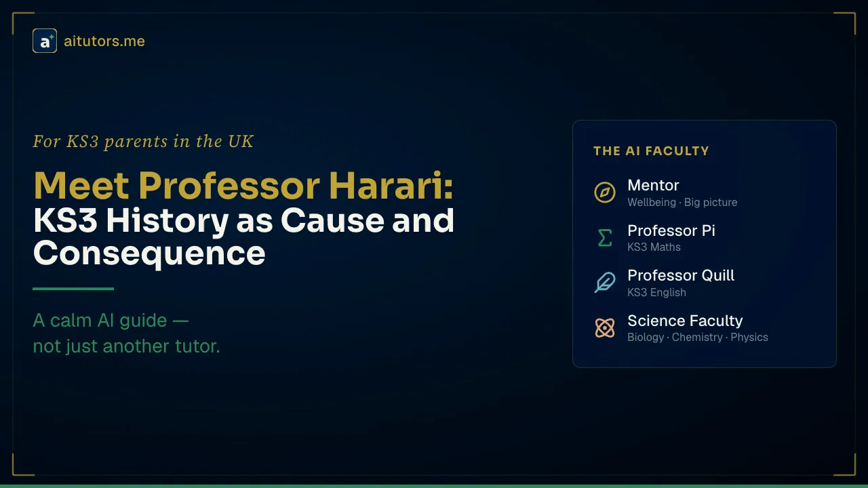The width and height of the screenshot is (868, 488).
Task: Click the 'KS3 Maths' subtitle
Action: 654,247
